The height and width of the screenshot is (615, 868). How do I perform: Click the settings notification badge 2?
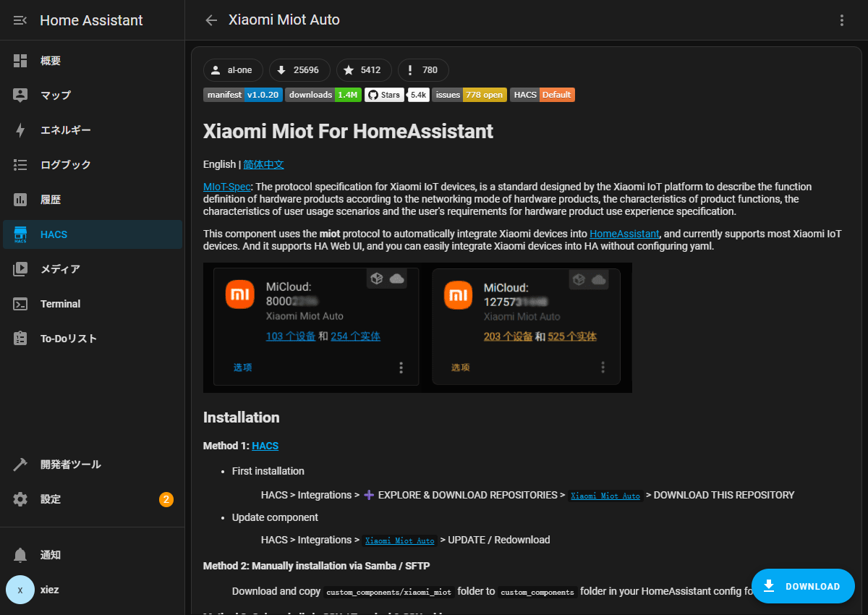click(166, 499)
